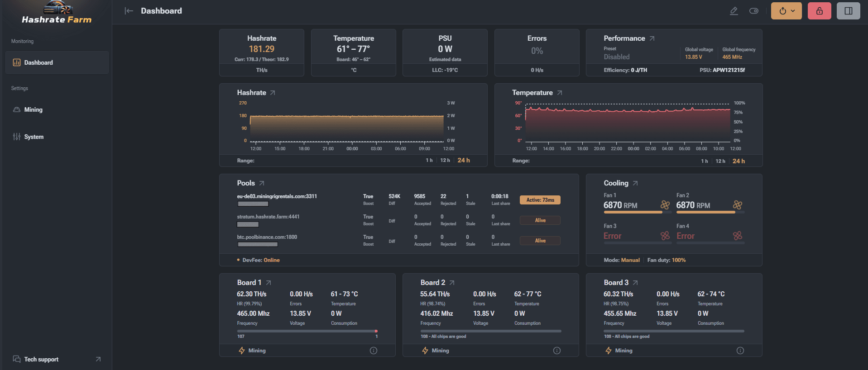Click DevFee: Online status
Image resolution: width=868 pixels, height=370 pixels.
(261, 260)
